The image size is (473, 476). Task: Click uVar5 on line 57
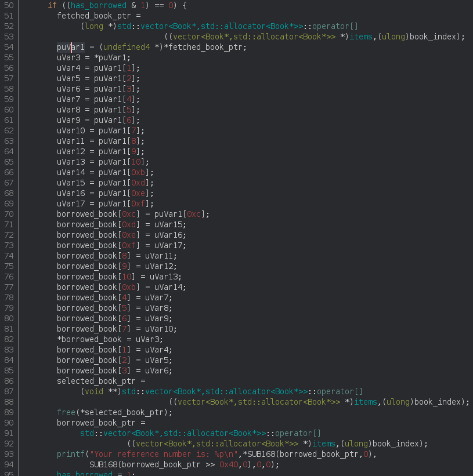click(x=68, y=78)
